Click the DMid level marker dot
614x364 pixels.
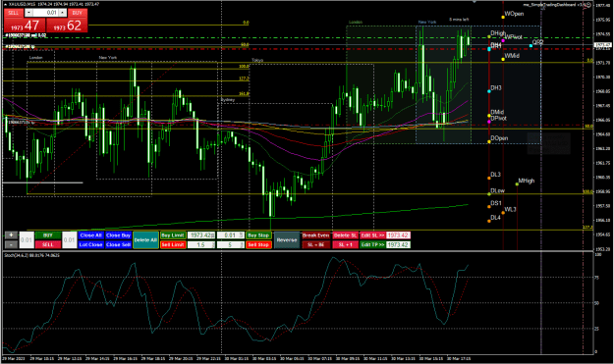click(489, 116)
